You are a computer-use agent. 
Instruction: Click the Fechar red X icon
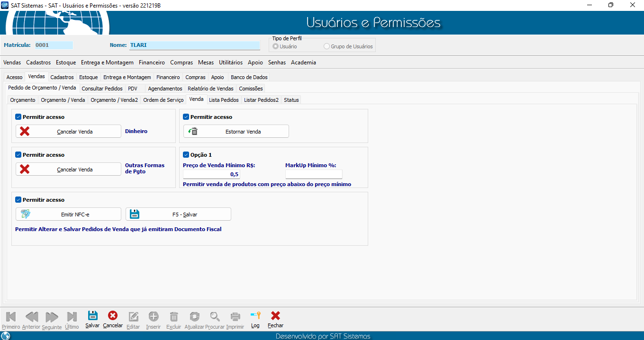pos(275,316)
